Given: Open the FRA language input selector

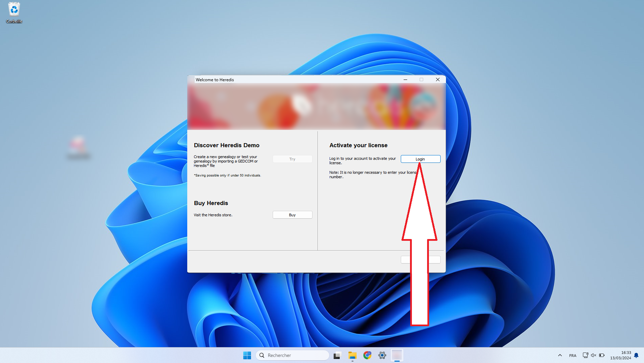Looking at the screenshot, I should click(572, 355).
